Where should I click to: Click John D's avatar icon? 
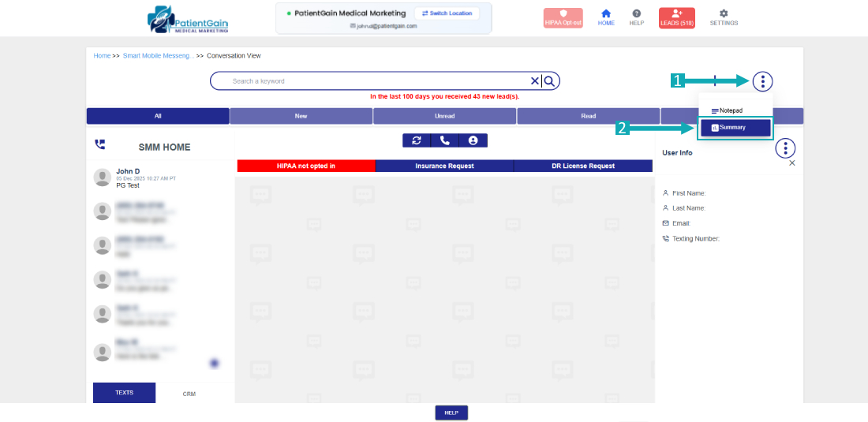103,177
